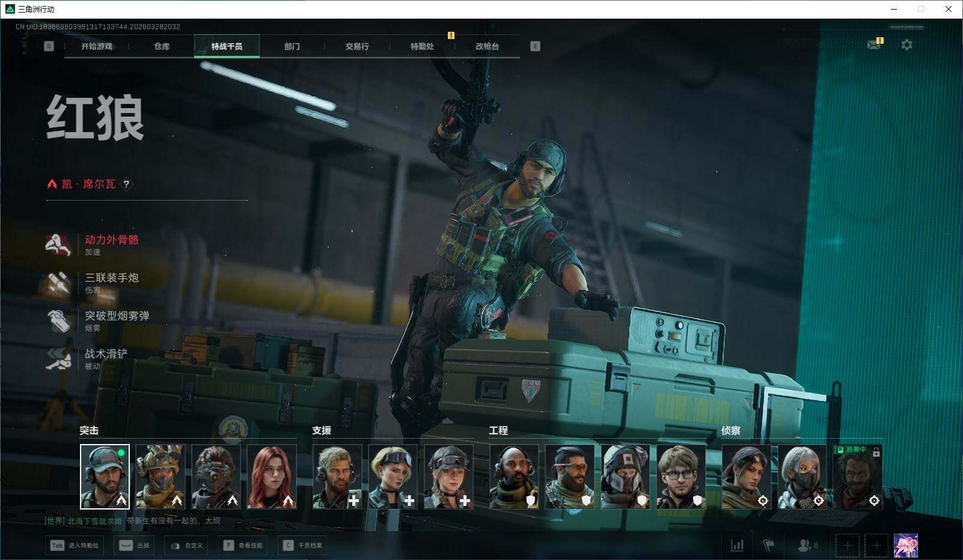Open the 干员档案 button
963x560 pixels.
coord(303,546)
